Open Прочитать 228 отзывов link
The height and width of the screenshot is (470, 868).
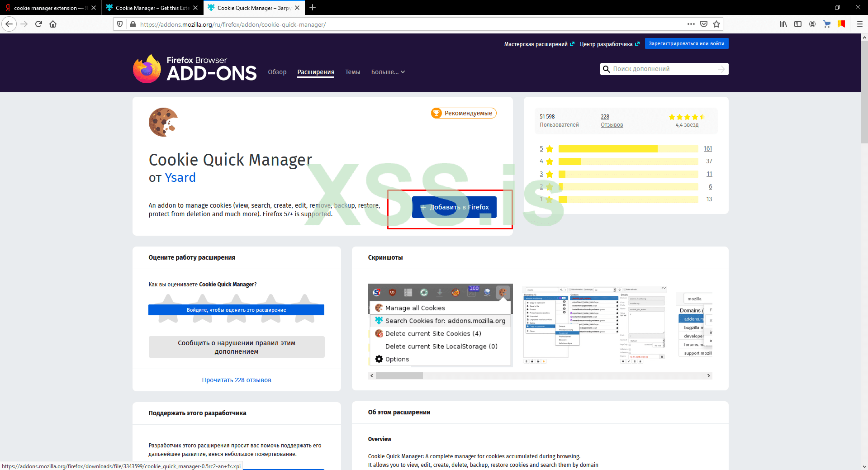237,380
